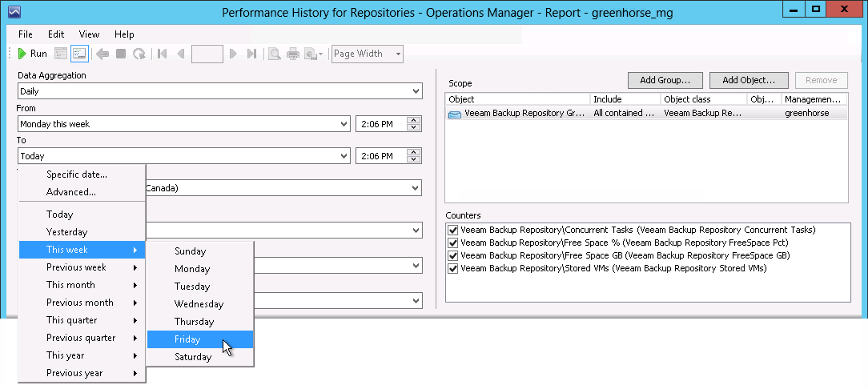
Task: Click the back arrow toolbar icon
Action: pyautogui.click(x=102, y=54)
